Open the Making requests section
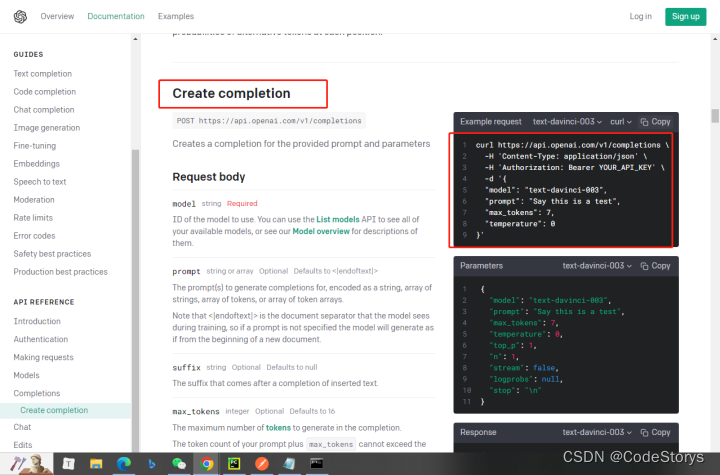Image resolution: width=720 pixels, height=475 pixels. (x=44, y=357)
